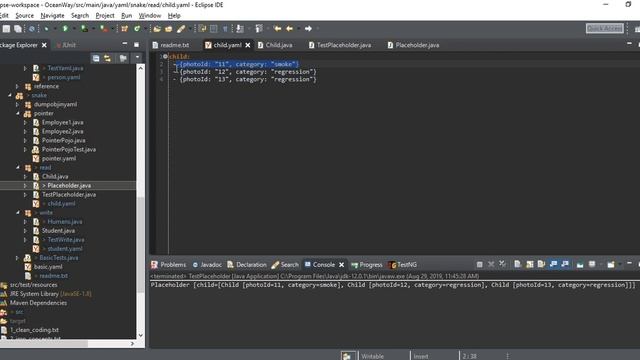Collapse the write package in tree
Image resolution: width=640 pixels, height=360 pixels.
(18, 213)
